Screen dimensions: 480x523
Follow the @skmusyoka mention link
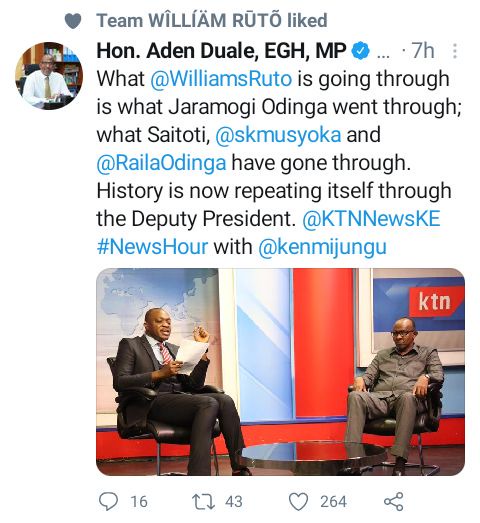(x=278, y=135)
